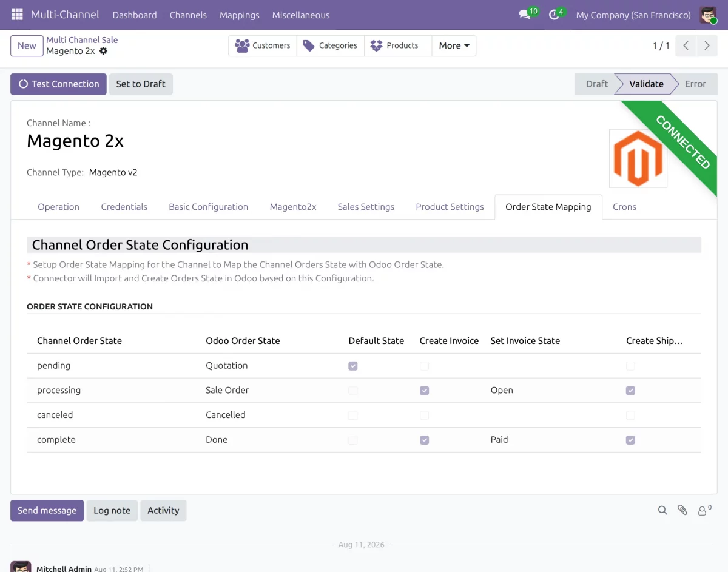Image resolution: width=728 pixels, height=572 pixels.
Task: Click Log note in chatter
Action: (x=112, y=511)
